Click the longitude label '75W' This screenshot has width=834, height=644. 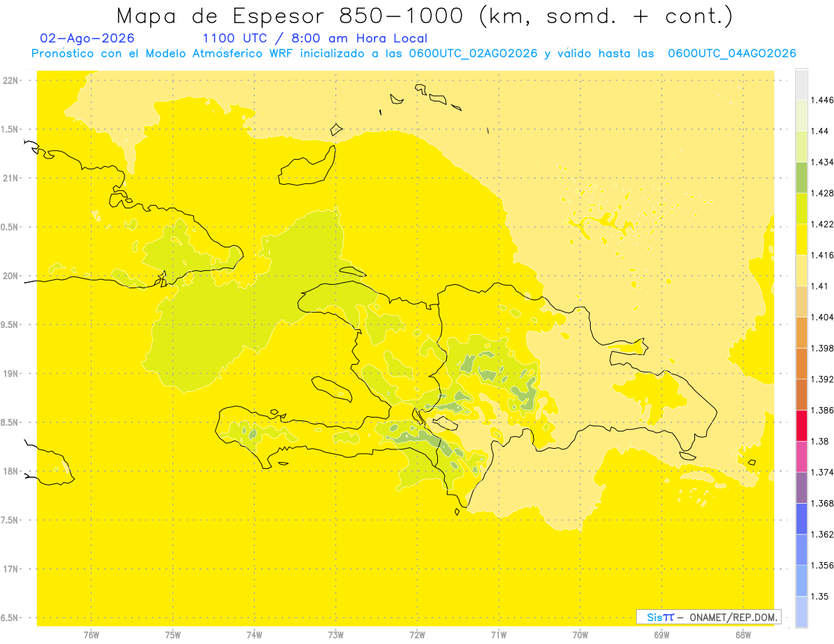coord(173,635)
